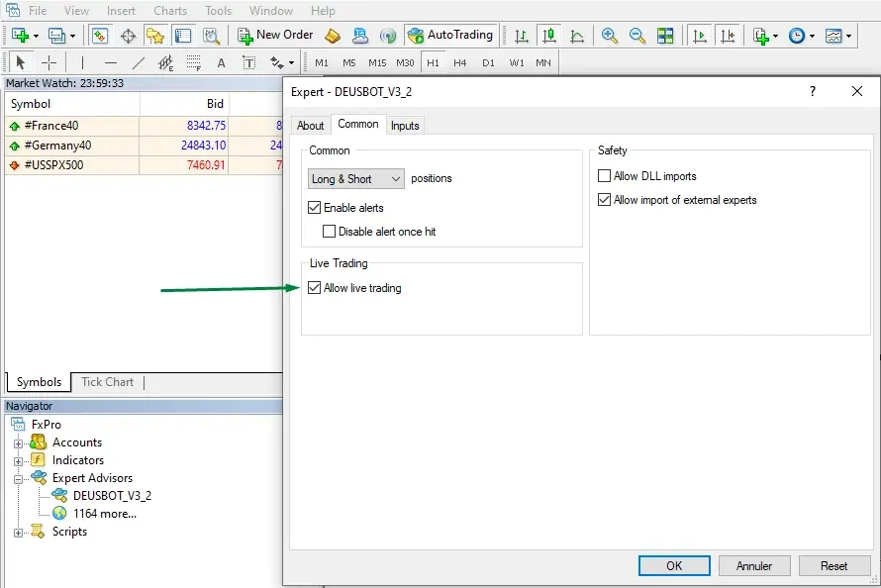Toggle the Auto Scroll chart icon
Viewport: 881px width, 588px height.
tap(700, 36)
